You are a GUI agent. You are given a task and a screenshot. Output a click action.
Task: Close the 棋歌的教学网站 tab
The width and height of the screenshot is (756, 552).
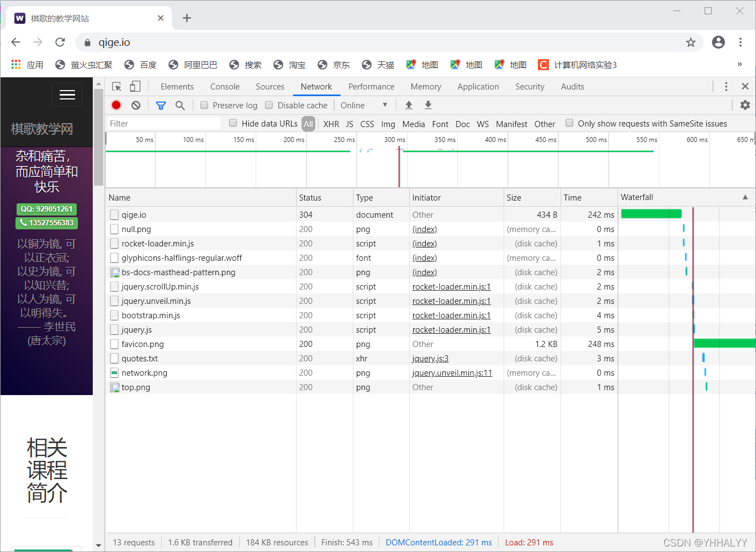pyautogui.click(x=161, y=18)
